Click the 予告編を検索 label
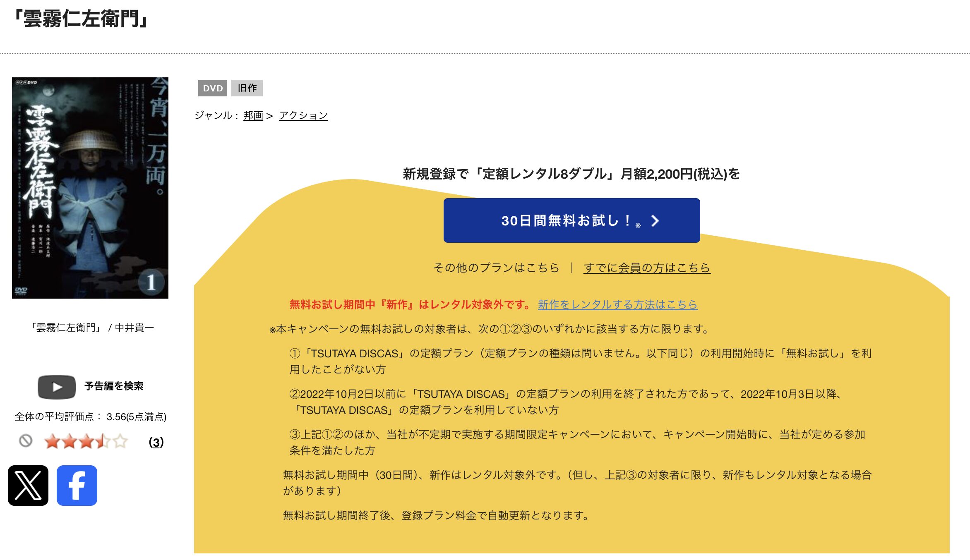The image size is (970, 560). coord(114,386)
